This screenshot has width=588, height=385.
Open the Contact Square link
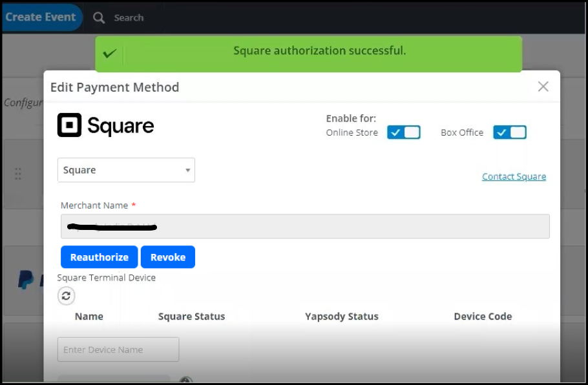click(x=513, y=176)
